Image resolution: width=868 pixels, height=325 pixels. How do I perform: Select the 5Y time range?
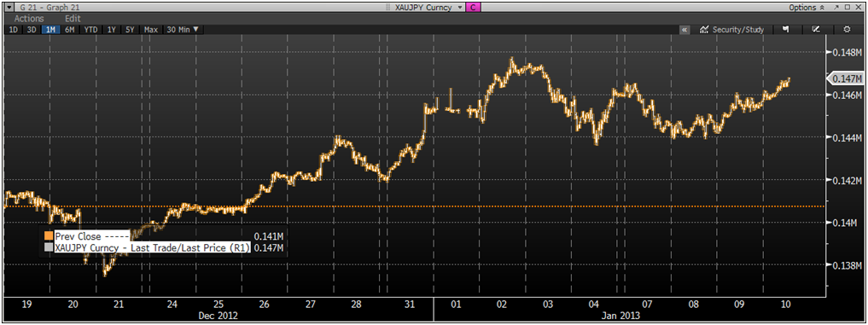point(130,30)
